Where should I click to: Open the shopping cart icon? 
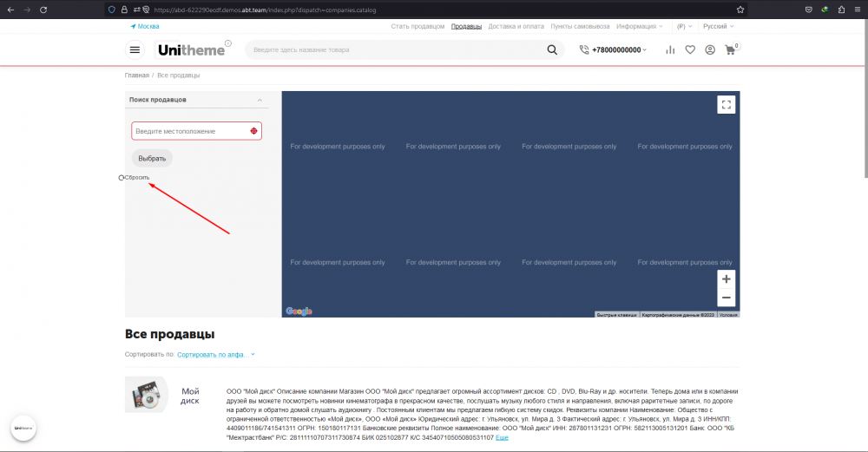click(x=730, y=50)
